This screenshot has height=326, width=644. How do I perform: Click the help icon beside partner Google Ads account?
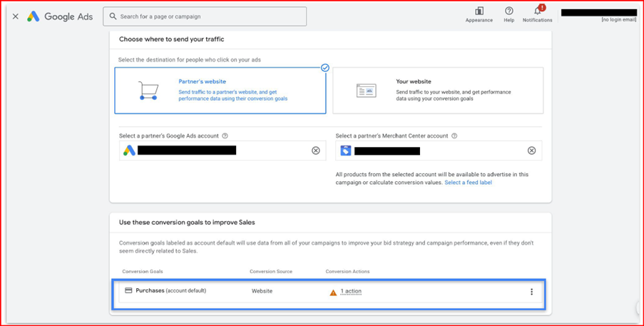point(225,136)
